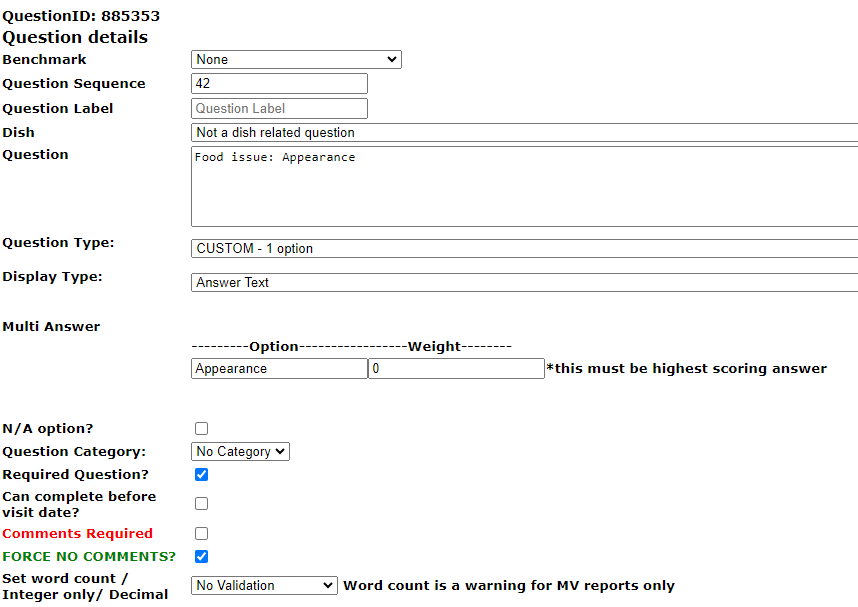858x607 pixels.
Task: Open the Display Type dropdown
Action: (x=524, y=283)
